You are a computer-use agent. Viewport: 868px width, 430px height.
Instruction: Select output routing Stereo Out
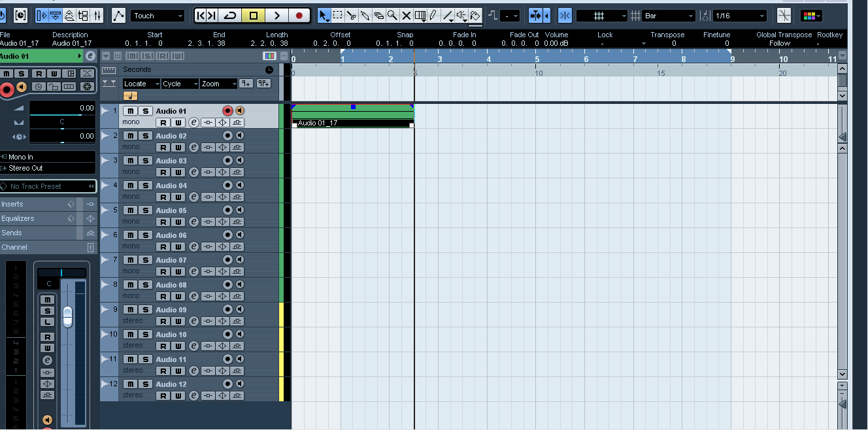(48, 169)
